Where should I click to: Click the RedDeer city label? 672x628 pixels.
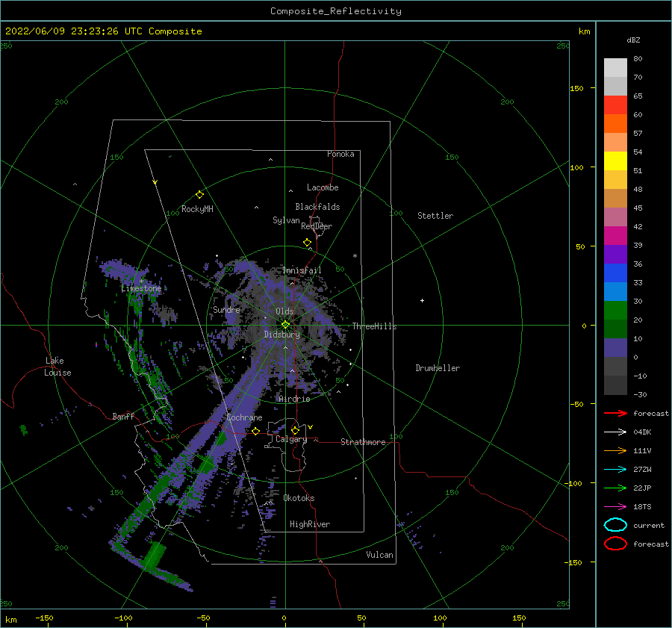[317, 226]
